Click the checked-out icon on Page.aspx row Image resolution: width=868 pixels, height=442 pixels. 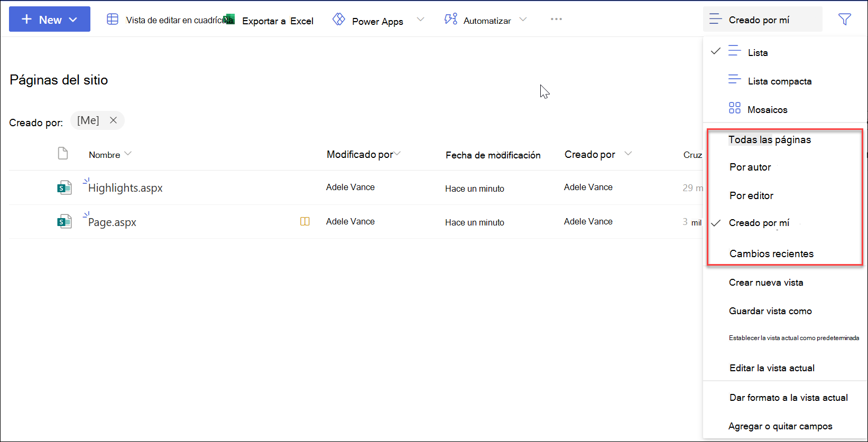(x=305, y=222)
